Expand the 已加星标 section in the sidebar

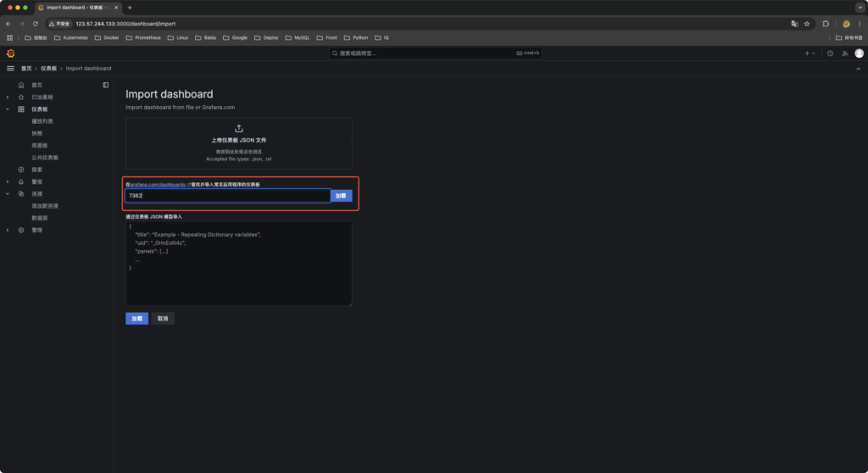click(x=8, y=97)
